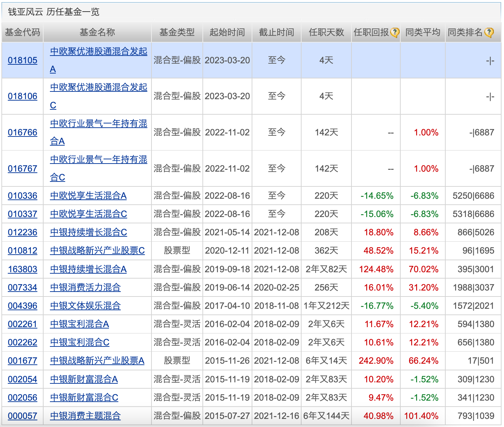Click the help icon beside 任职回报

point(395,33)
